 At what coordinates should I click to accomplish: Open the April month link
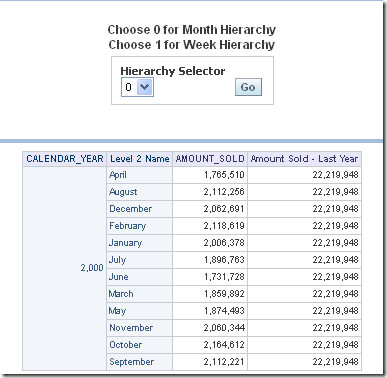118,175
